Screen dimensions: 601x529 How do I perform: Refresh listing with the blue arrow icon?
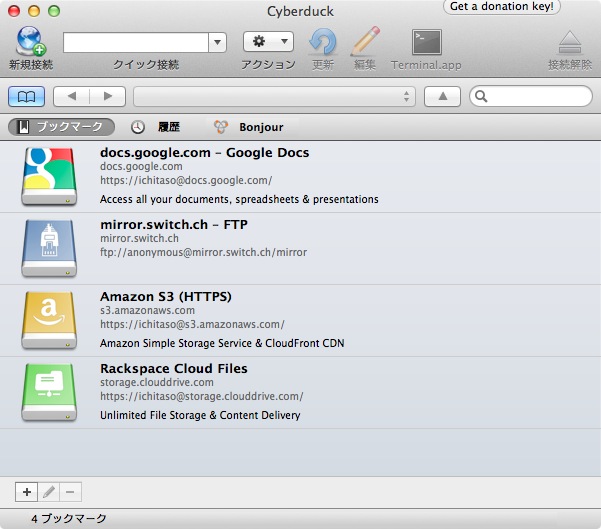coord(323,41)
